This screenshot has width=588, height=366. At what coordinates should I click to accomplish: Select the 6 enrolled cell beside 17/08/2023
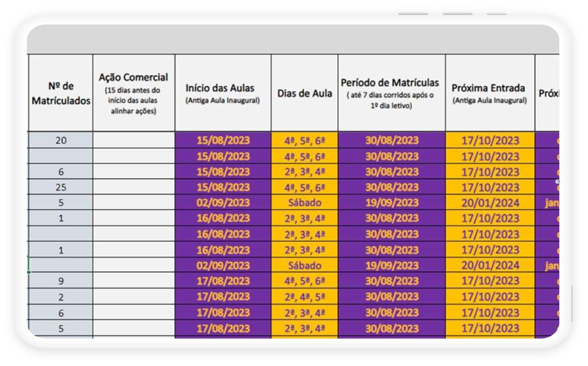(x=61, y=312)
